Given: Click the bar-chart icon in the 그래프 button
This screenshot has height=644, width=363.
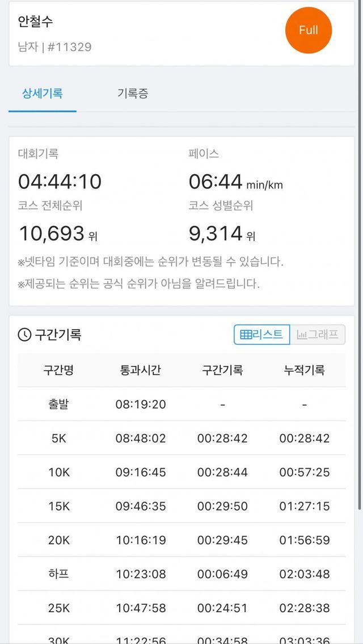Looking at the screenshot, I should coord(301,335).
